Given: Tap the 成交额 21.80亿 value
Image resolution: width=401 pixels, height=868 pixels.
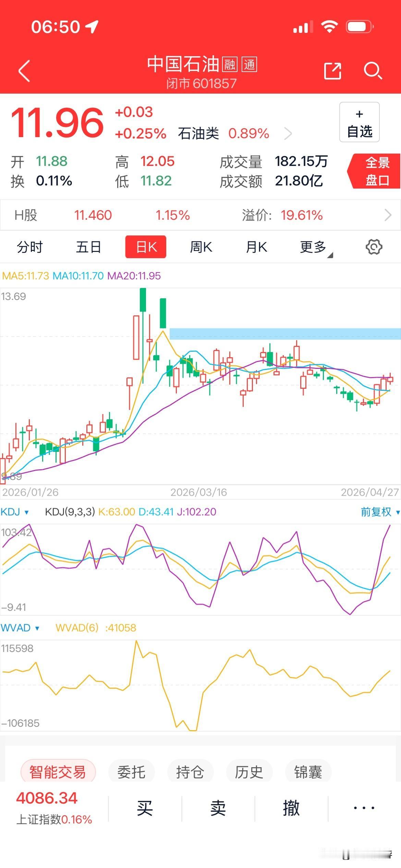Looking at the screenshot, I should (x=299, y=181).
